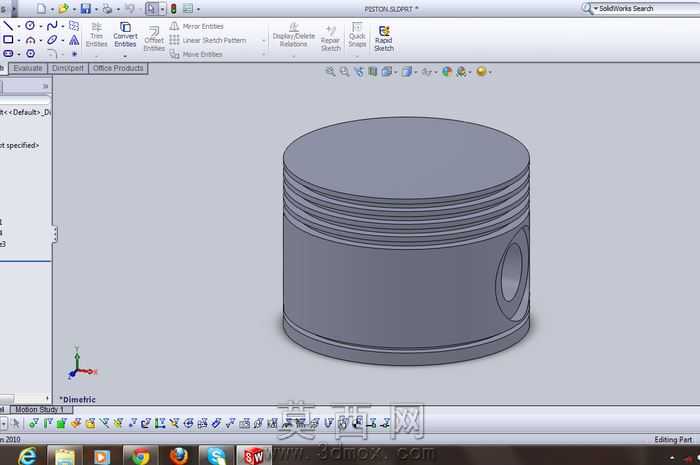Open the Save dropdown arrow
This screenshot has height=465, width=700.
[x=96, y=9]
